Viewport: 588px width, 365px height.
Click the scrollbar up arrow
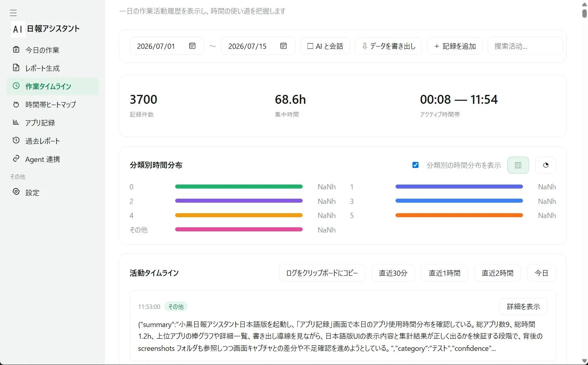point(584,4)
